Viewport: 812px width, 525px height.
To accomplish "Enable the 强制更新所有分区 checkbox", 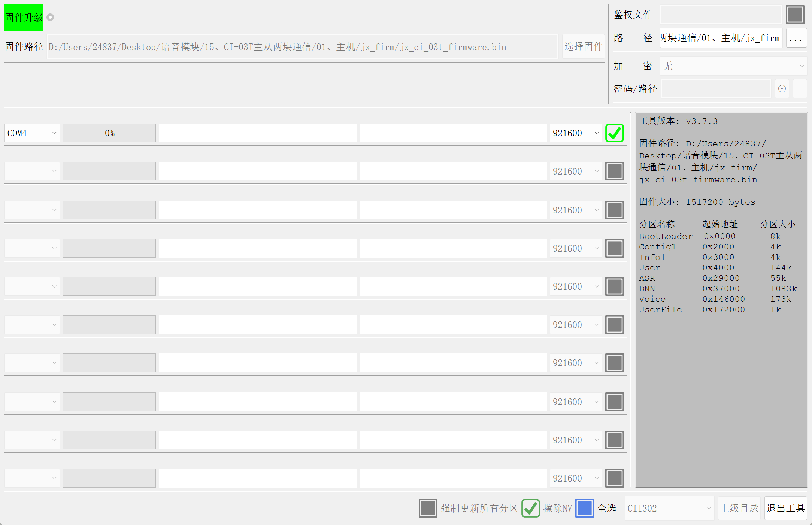I will point(428,509).
